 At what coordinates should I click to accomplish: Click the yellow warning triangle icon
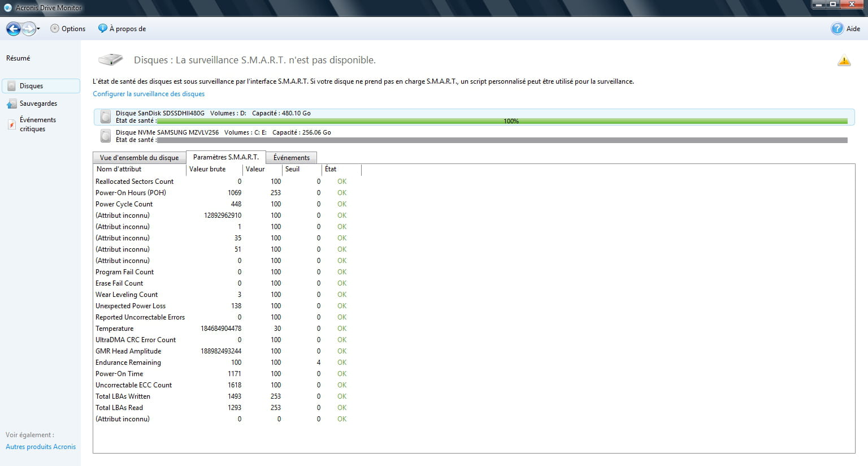[844, 61]
